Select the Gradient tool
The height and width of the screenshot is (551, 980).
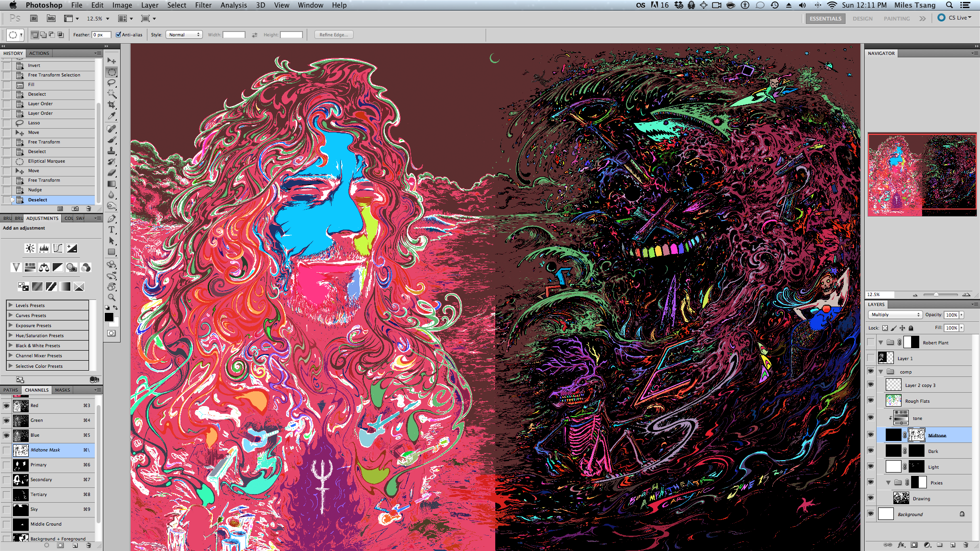pyautogui.click(x=111, y=184)
